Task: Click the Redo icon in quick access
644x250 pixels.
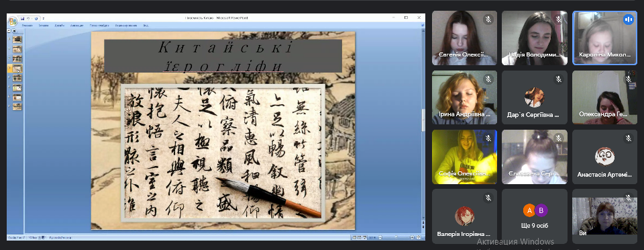Action: [36, 19]
